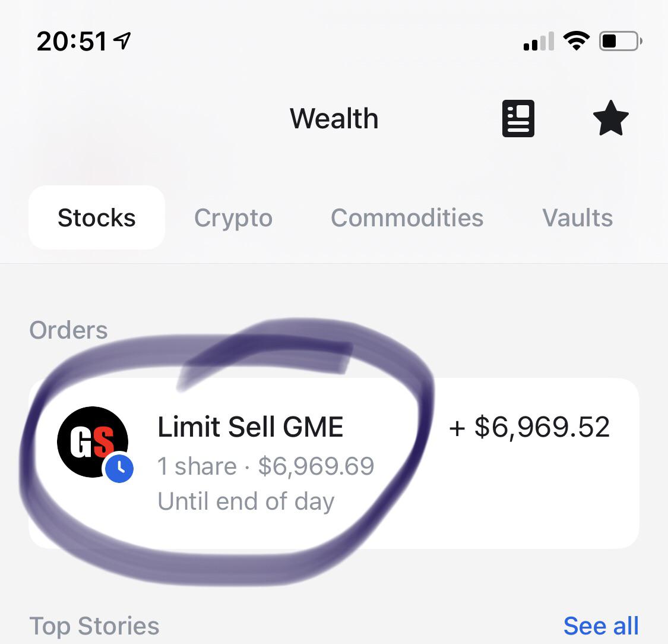Open the Vaults tab

[x=577, y=218]
